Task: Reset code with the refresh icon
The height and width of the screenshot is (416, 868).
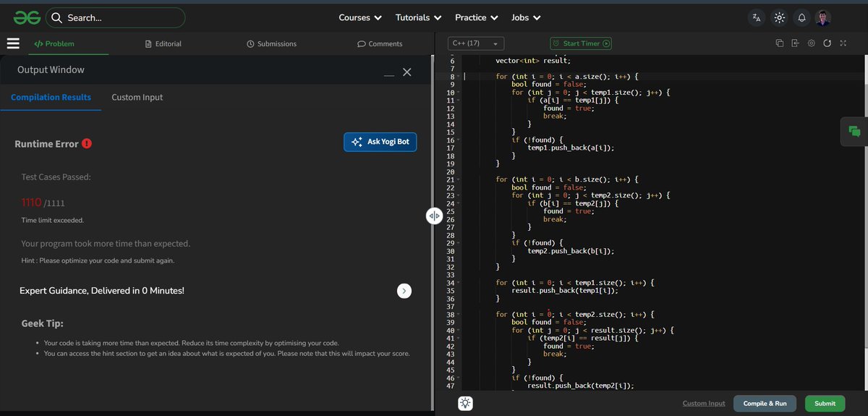Action: (x=827, y=43)
